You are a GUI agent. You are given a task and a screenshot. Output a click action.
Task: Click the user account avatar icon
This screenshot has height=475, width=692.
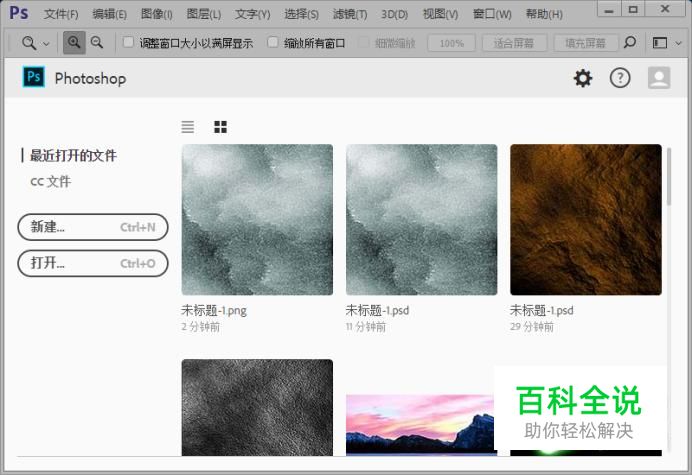click(659, 78)
